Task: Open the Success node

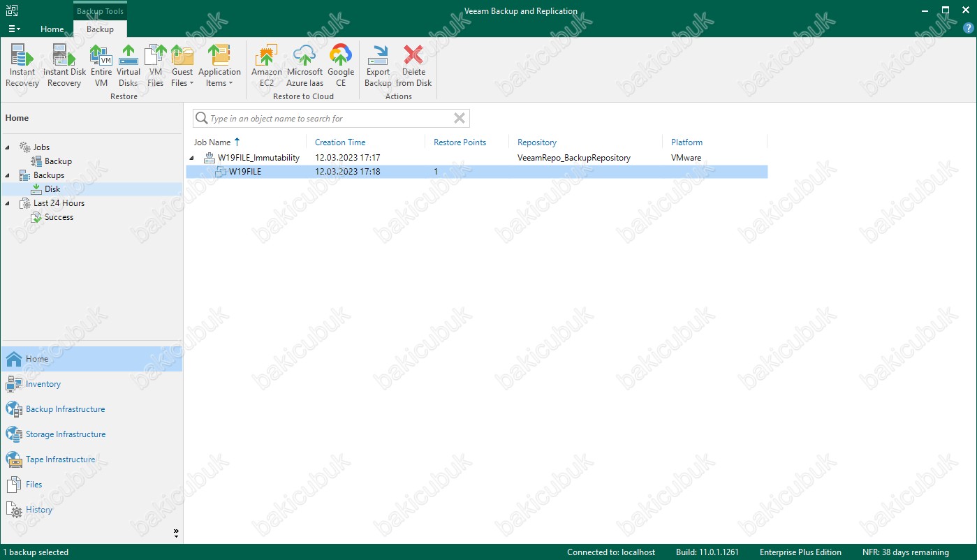Action: click(59, 217)
